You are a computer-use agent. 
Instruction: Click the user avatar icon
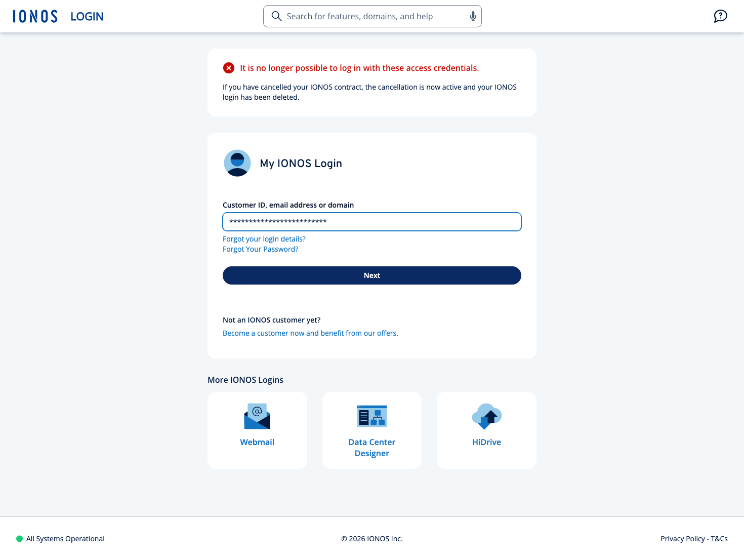click(x=237, y=163)
